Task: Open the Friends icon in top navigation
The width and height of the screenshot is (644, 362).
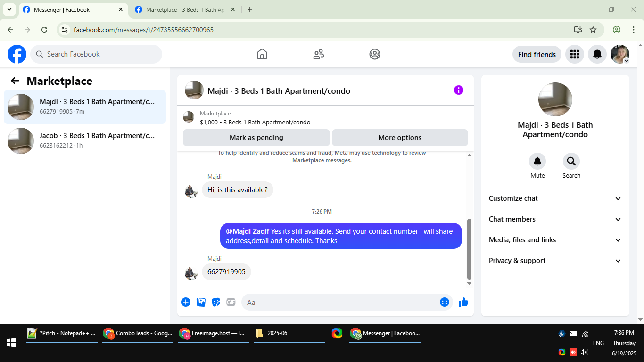Action: tap(319, 54)
